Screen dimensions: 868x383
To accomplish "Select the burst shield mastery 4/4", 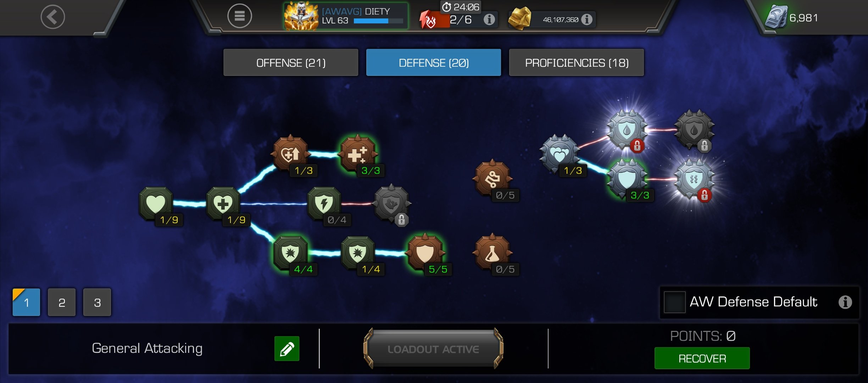I will [x=290, y=253].
